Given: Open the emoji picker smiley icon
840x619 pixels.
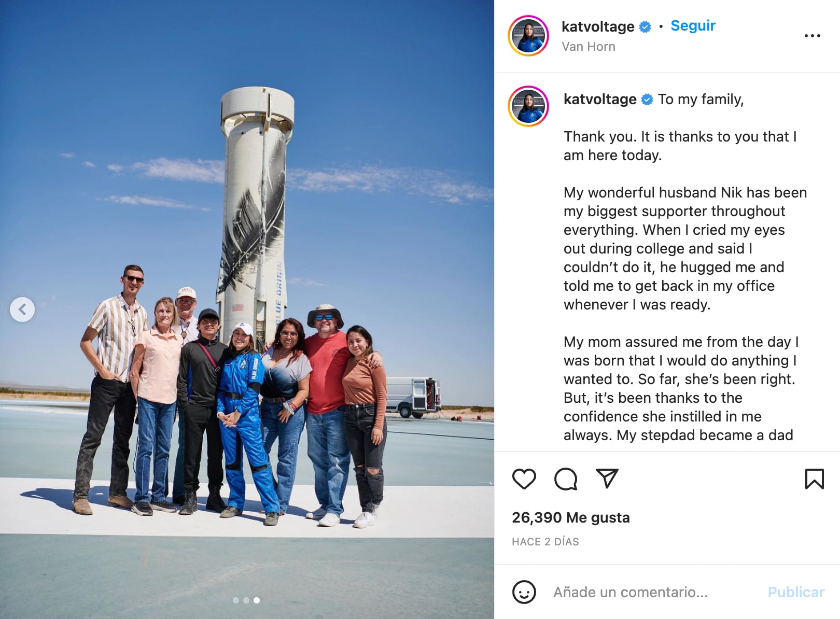Looking at the screenshot, I should (x=524, y=592).
